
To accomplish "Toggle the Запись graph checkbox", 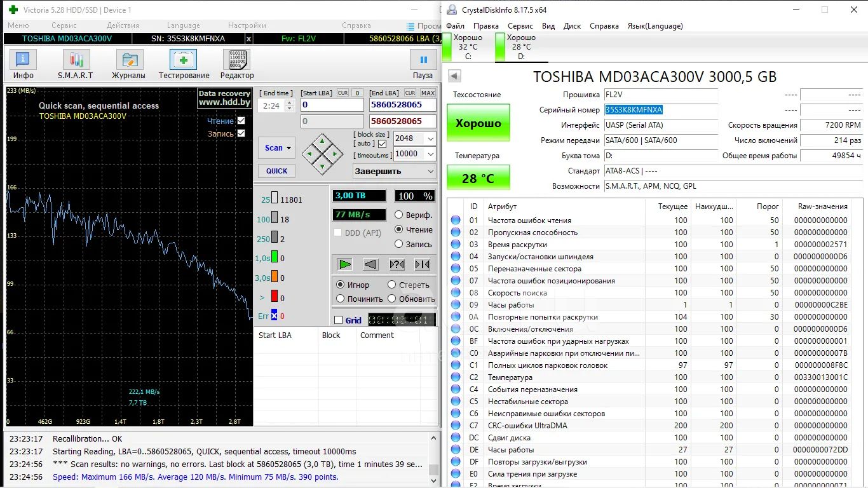I will pyautogui.click(x=241, y=133).
